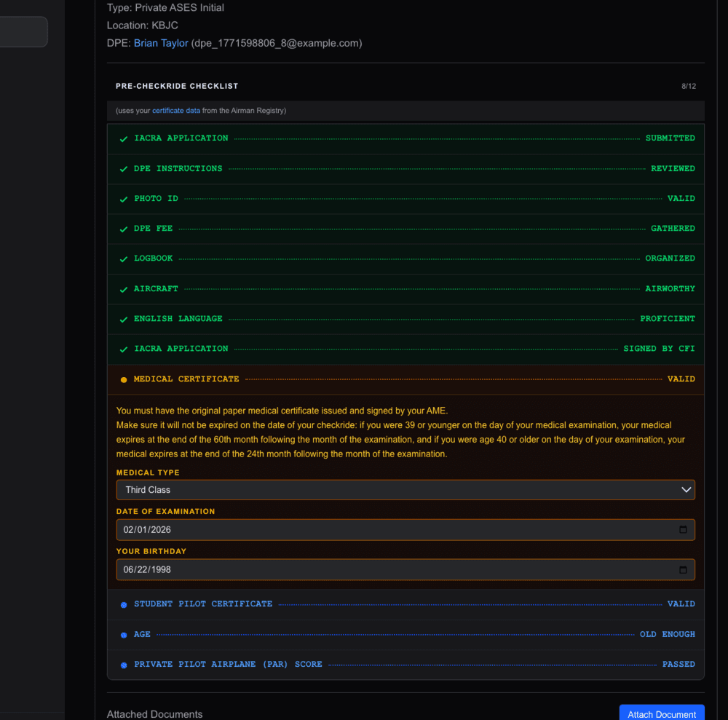Click the checkmark icon beside IACRA APPLICATION
This screenshot has height=720, width=728.
click(x=124, y=138)
